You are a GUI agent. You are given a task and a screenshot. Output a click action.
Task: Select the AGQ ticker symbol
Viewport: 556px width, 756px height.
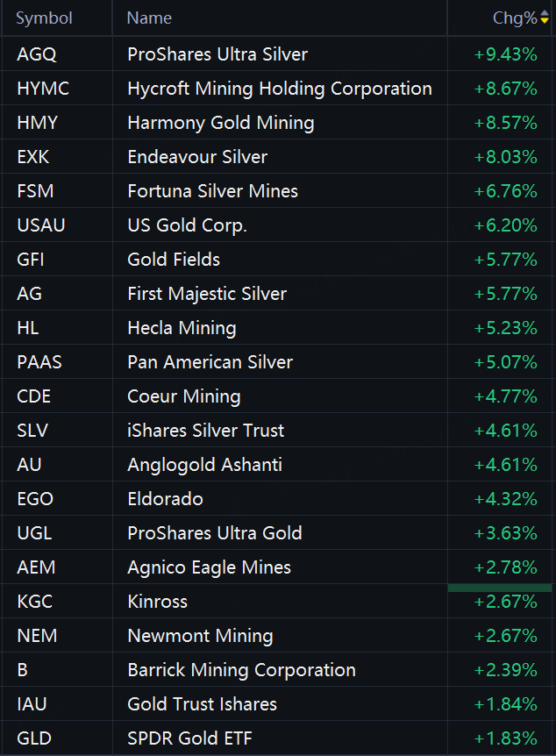[x=36, y=54]
